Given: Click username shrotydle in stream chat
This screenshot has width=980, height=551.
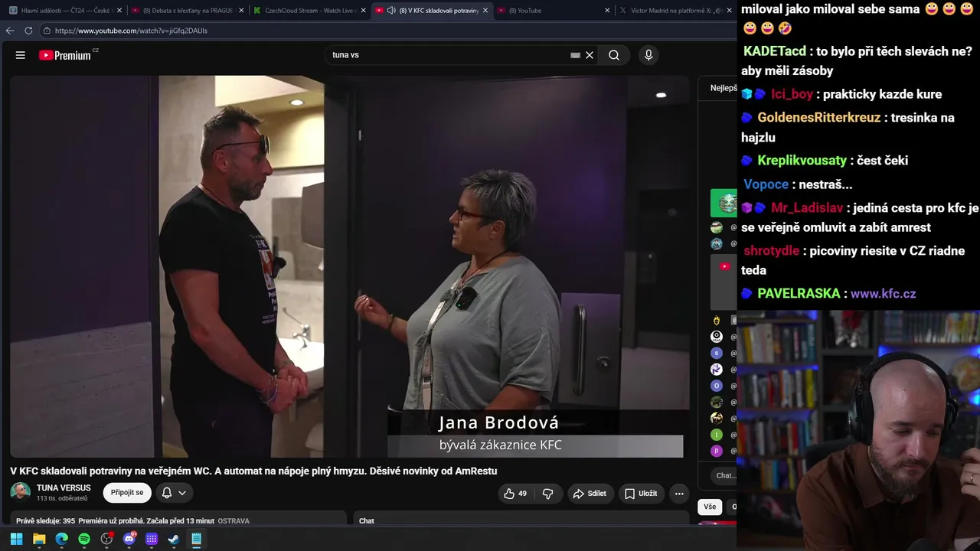Looking at the screenshot, I should click(771, 251).
